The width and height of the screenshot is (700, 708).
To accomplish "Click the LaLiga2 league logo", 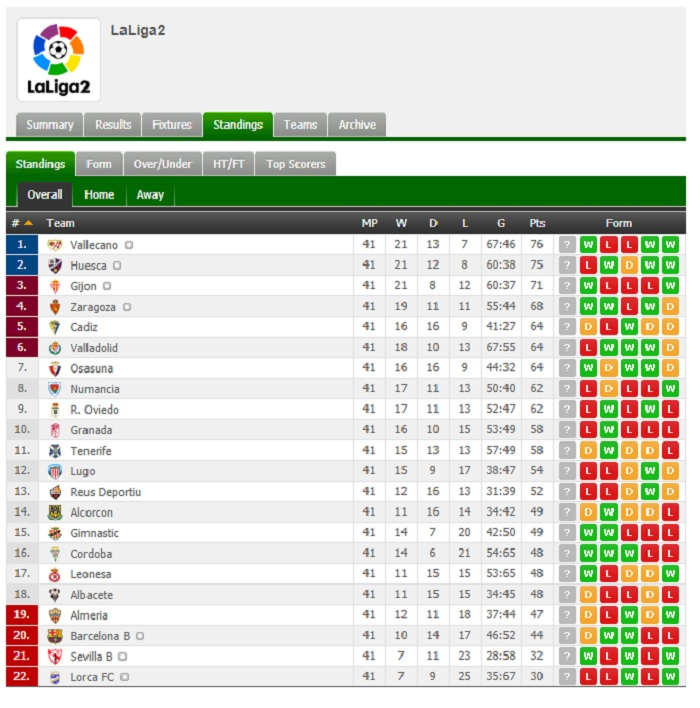I will (59, 60).
